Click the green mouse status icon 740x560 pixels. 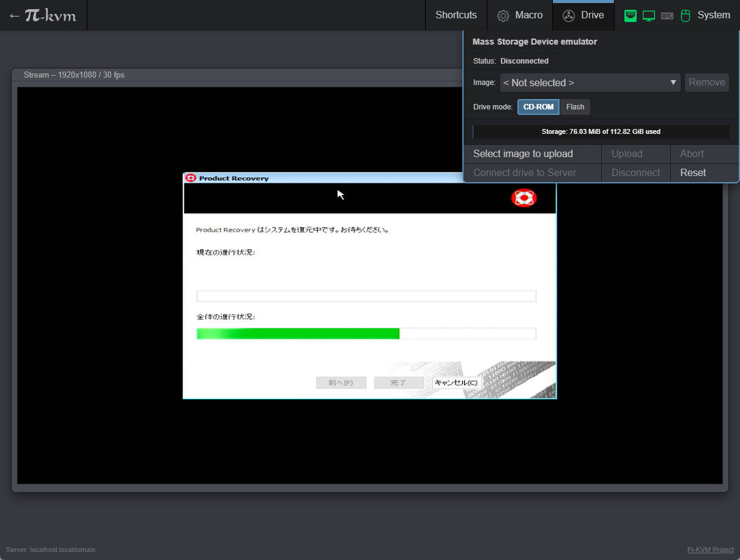click(685, 16)
